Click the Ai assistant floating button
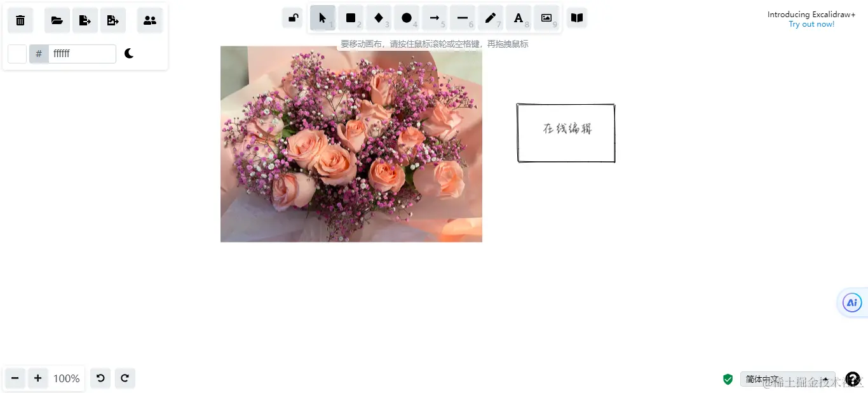 click(852, 303)
